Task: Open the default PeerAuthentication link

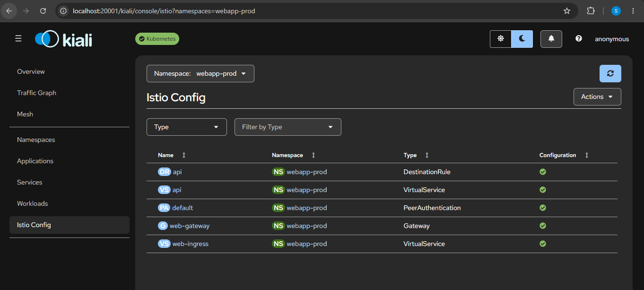Action: click(x=183, y=208)
